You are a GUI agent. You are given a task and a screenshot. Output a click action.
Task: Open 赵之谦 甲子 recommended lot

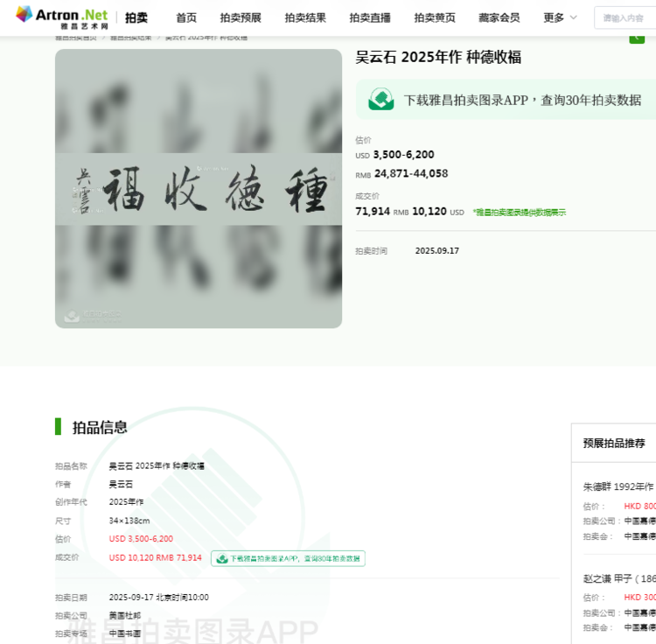tap(618, 578)
